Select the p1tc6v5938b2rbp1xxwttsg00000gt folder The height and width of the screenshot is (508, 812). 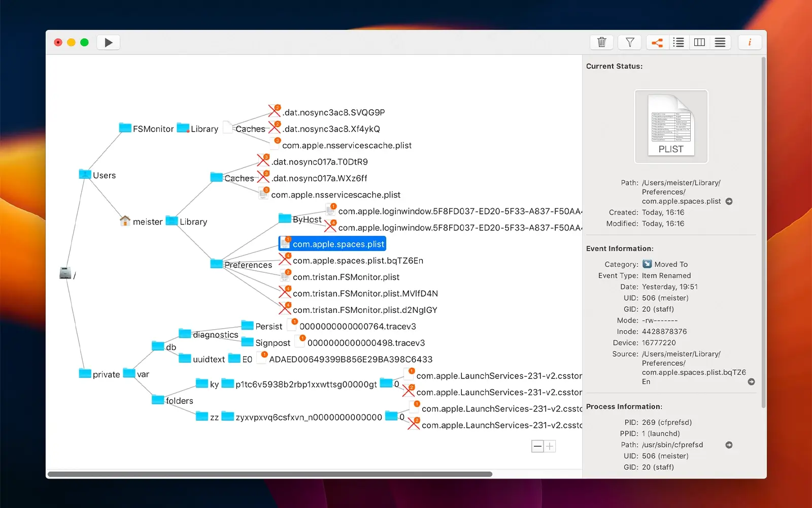pos(299,384)
